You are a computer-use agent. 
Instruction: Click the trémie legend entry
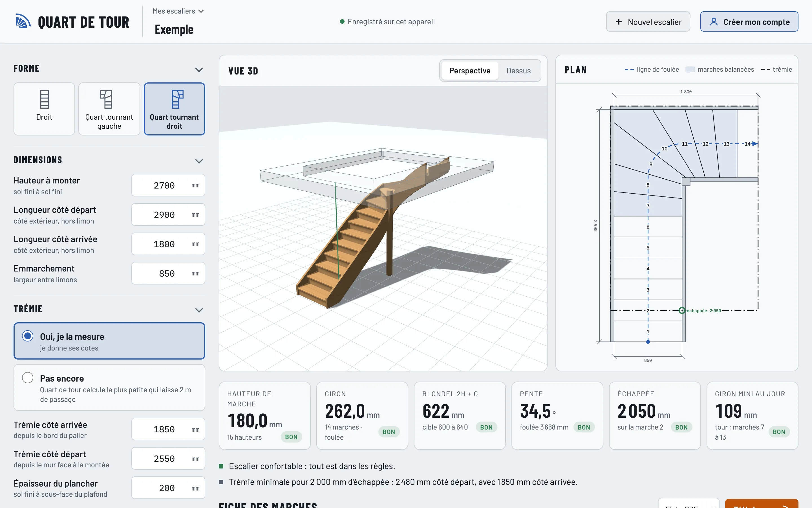point(776,69)
